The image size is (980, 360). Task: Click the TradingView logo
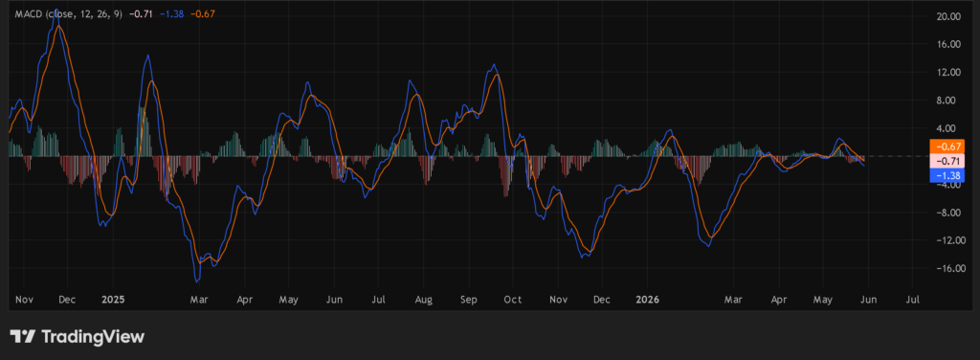pos(78,337)
